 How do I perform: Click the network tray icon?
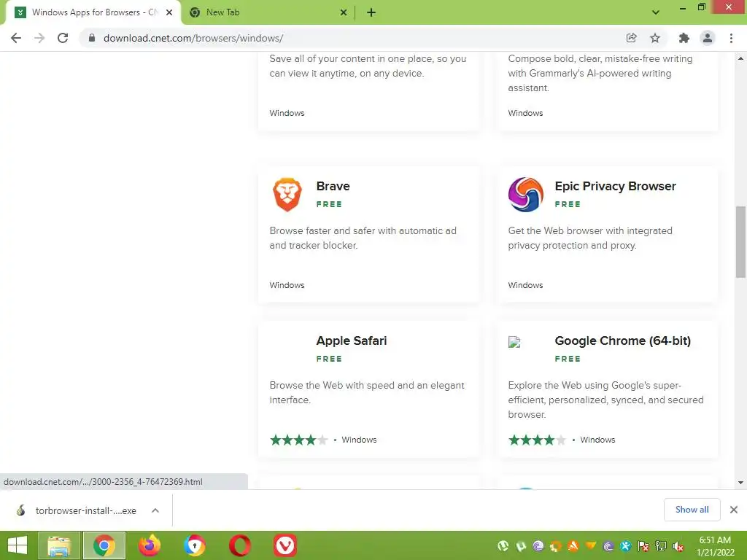[661, 546]
